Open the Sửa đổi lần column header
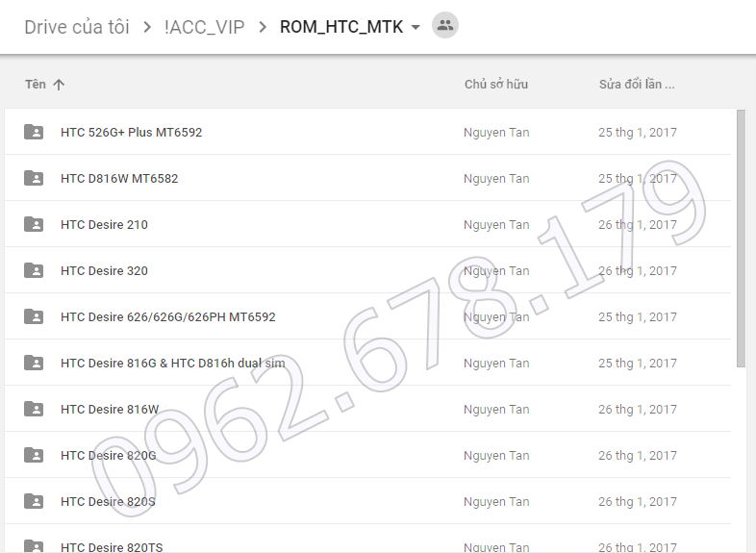This screenshot has height=553, width=756. [x=637, y=85]
